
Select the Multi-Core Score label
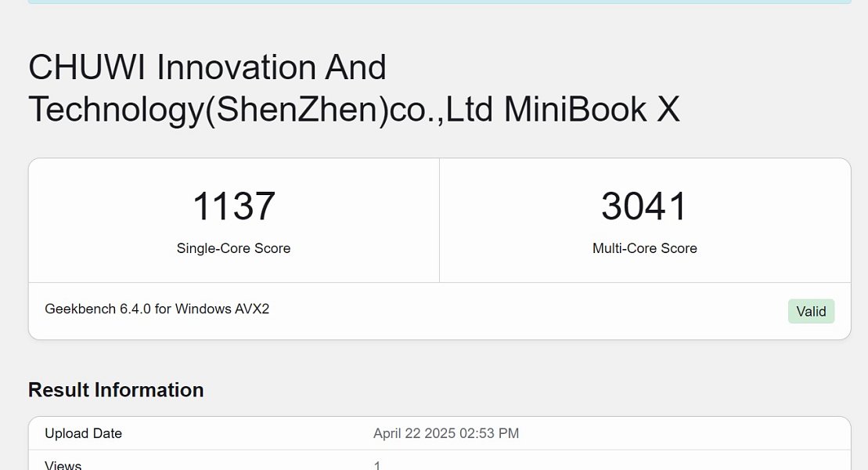(644, 248)
